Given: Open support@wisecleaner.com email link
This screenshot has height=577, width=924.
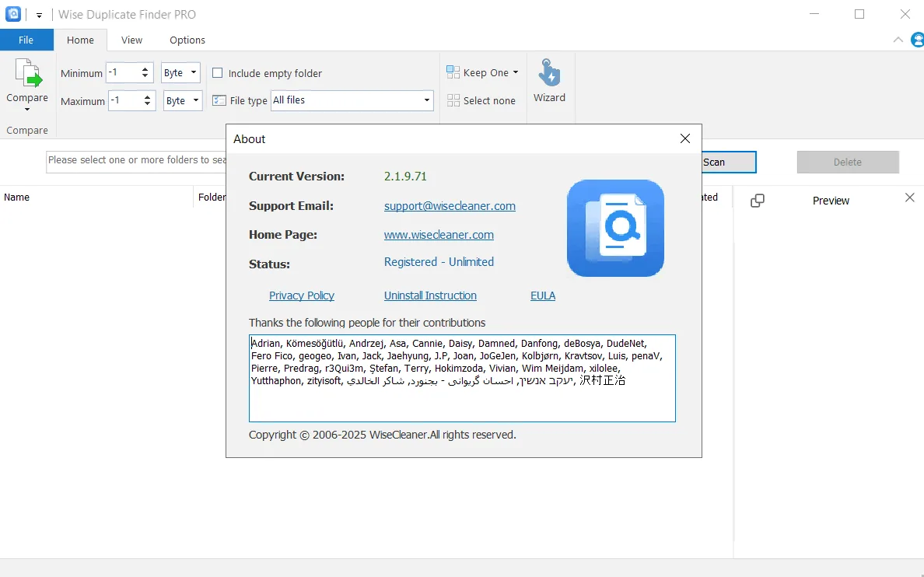Looking at the screenshot, I should pyautogui.click(x=450, y=206).
